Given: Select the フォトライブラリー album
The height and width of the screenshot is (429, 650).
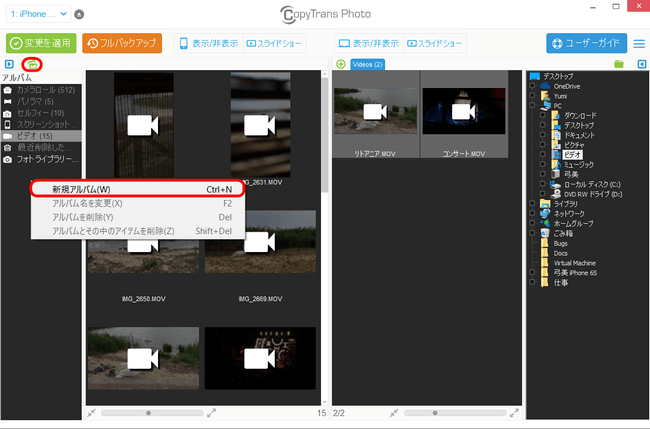Looking at the screenshot, I should (x=41, y=159).
